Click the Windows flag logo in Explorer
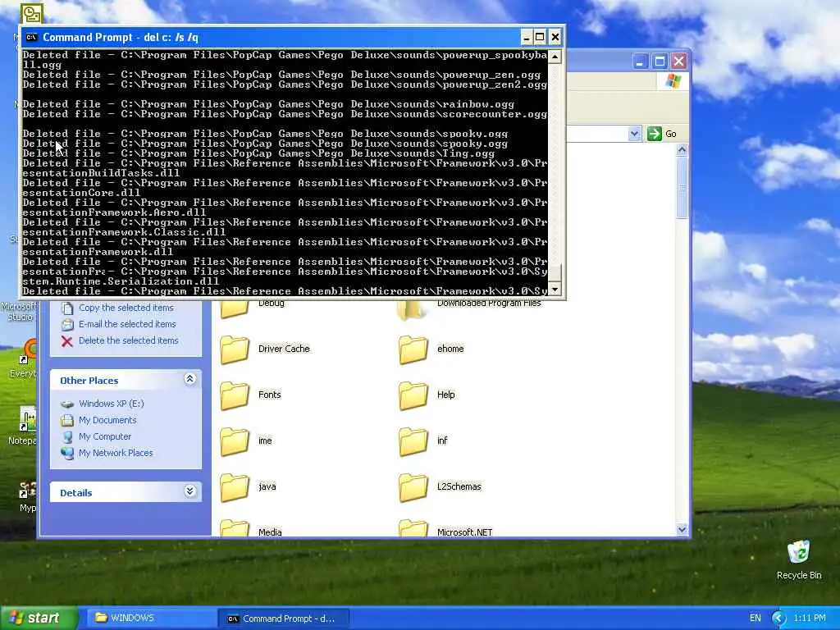This screenshot has height=630, width=840. pos(673,81)
